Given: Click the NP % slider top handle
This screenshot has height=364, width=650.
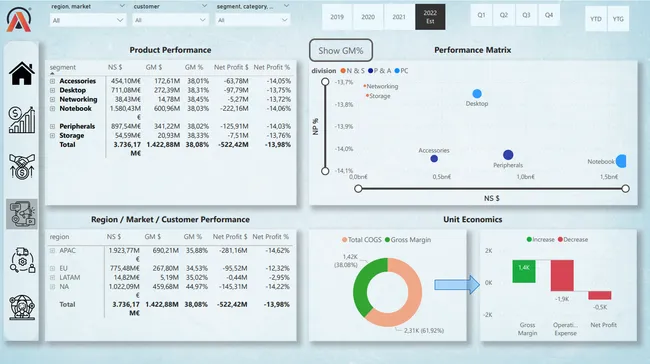Looking at the screenshot, I should click(325, 82).
